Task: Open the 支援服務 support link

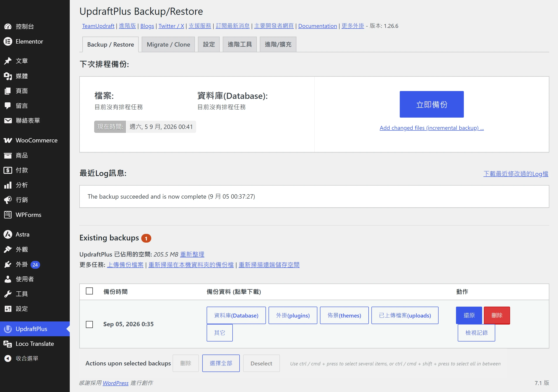Action: (200, 26)
